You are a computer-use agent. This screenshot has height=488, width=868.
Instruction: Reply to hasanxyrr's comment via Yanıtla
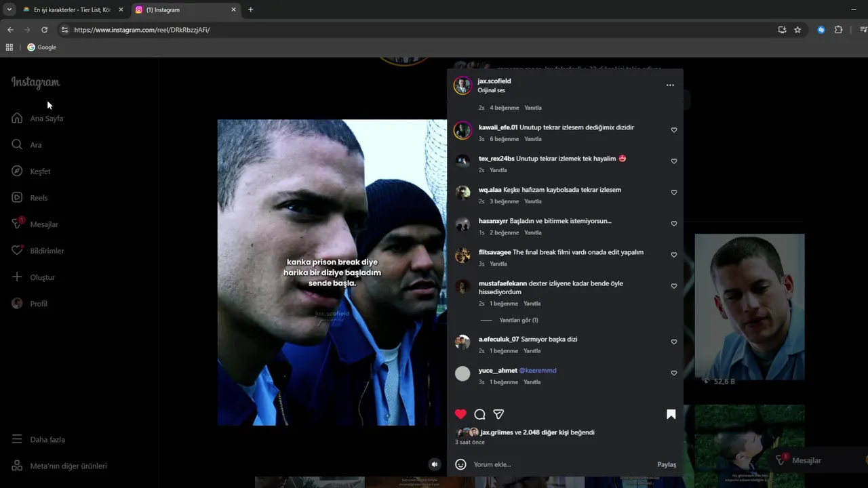(532, 232)
